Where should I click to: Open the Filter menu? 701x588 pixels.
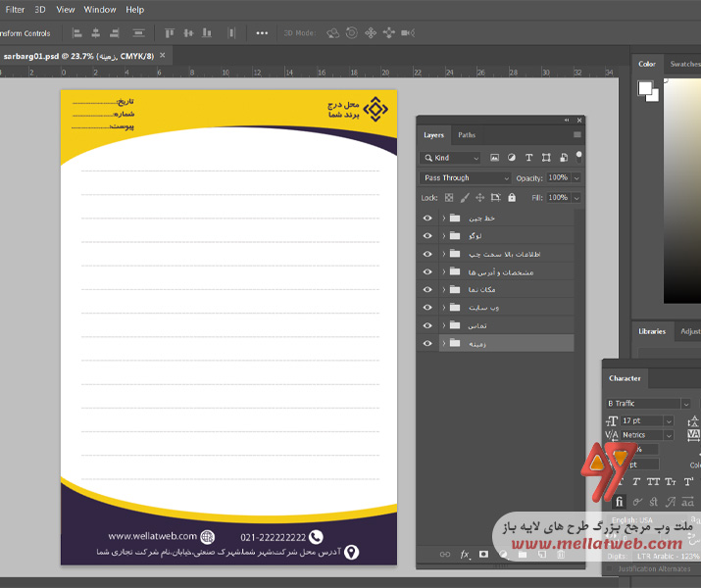(15, 10)
